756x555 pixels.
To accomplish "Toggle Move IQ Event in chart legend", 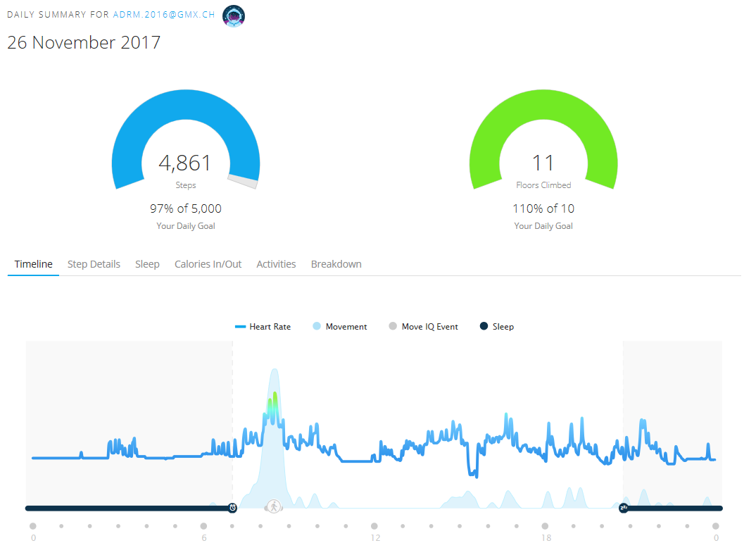I will (423, 327).
